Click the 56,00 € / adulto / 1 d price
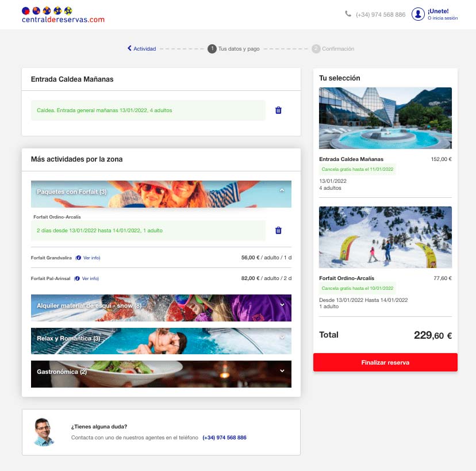Image resolution: width=476 pixels, height=471 pixels. [x=266, y=258]
